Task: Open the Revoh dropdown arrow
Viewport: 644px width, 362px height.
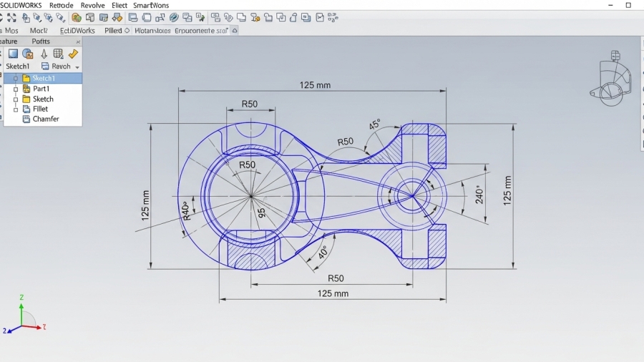Action: coord(77,67)
